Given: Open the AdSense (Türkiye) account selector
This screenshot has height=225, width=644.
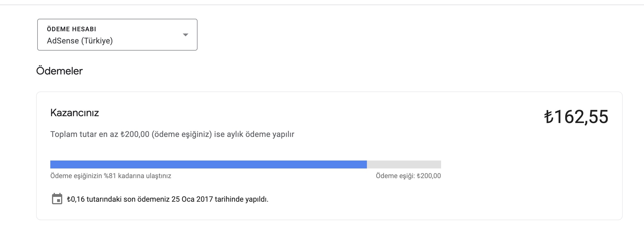Looking at the screenshot, I should (x=117, y=35).
